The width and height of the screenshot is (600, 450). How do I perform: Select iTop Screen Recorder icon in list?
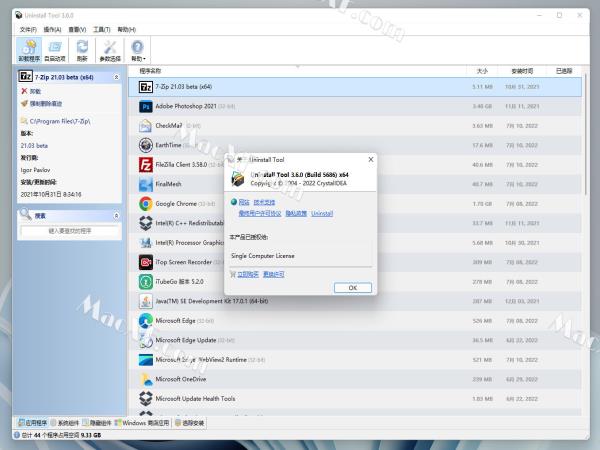tap(146, 262)
